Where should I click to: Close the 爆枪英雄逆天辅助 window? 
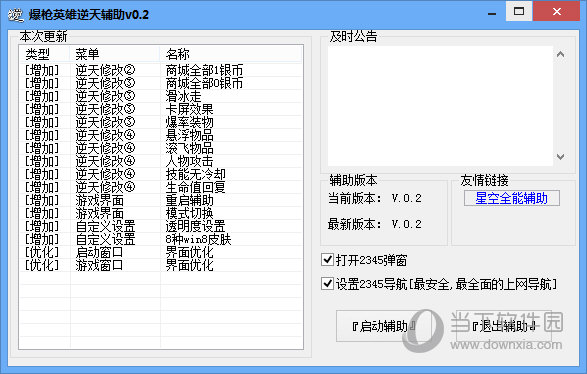click(557, 11)
